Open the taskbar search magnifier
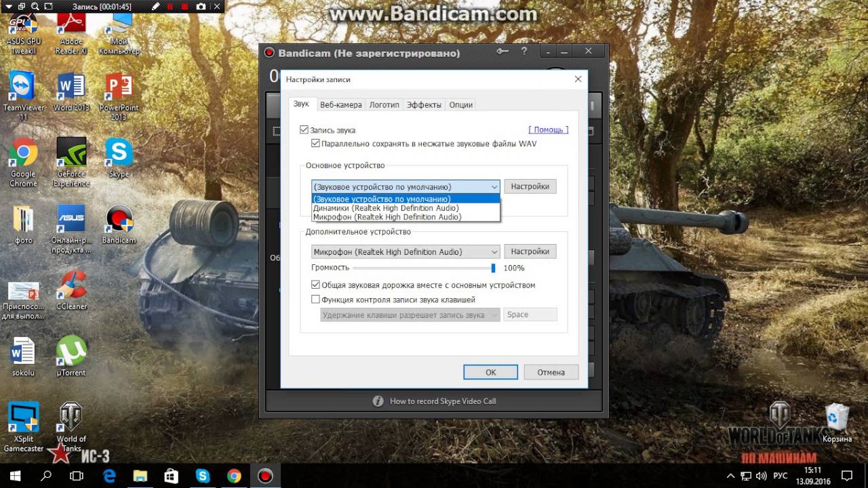The height and width of the screenshot is (488, 868). click(x=46, y=476)
